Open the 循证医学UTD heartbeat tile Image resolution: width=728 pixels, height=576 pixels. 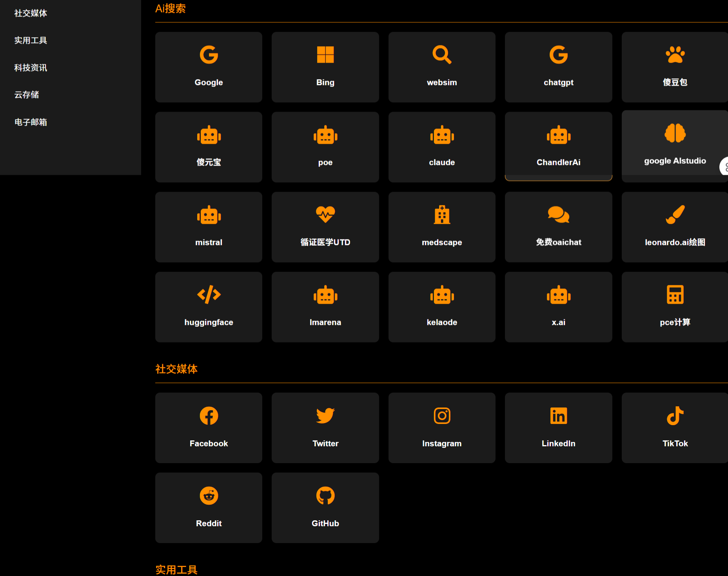[x=325, y=227]
